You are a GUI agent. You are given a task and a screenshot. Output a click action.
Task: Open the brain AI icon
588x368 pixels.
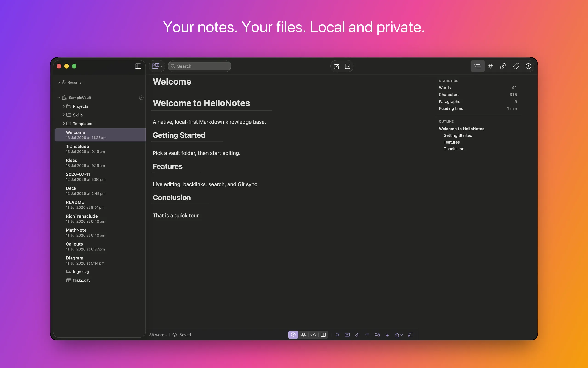(377, 335)
